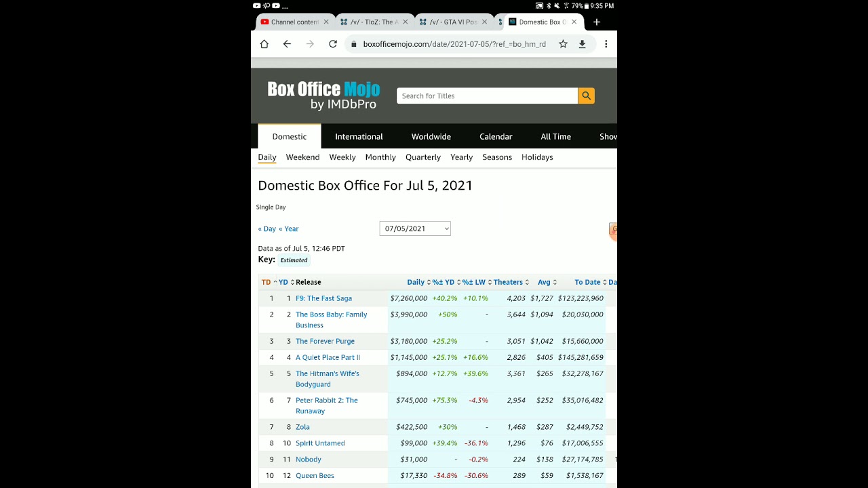Open the Daily sub-menu link
This screenshot has width=868, height=488.
(267, 157)
